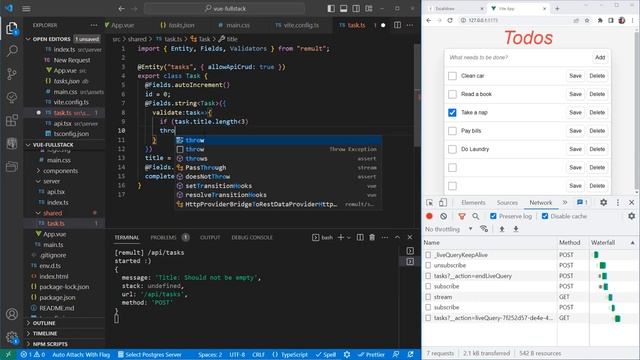Create a new terminal with plus icon

tap(341, 237)
